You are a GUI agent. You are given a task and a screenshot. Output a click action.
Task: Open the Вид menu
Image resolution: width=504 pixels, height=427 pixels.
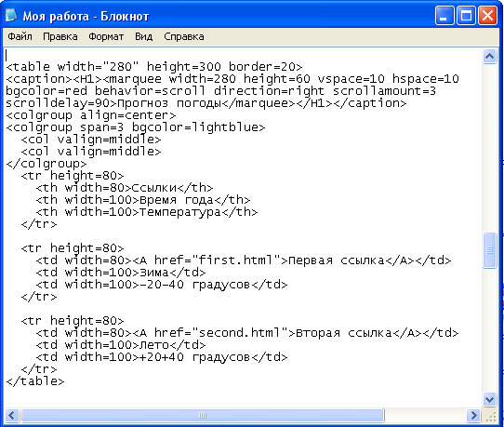pos(144,36)
